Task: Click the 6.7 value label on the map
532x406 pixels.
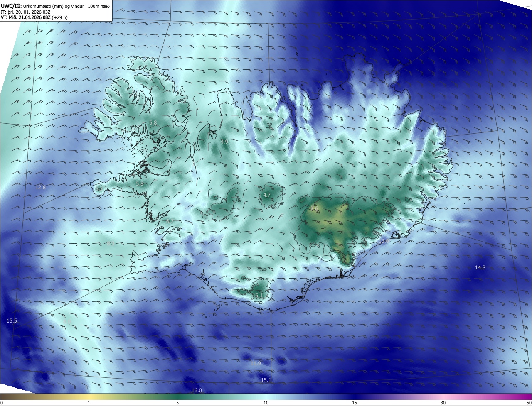Action: coord(170,222)
